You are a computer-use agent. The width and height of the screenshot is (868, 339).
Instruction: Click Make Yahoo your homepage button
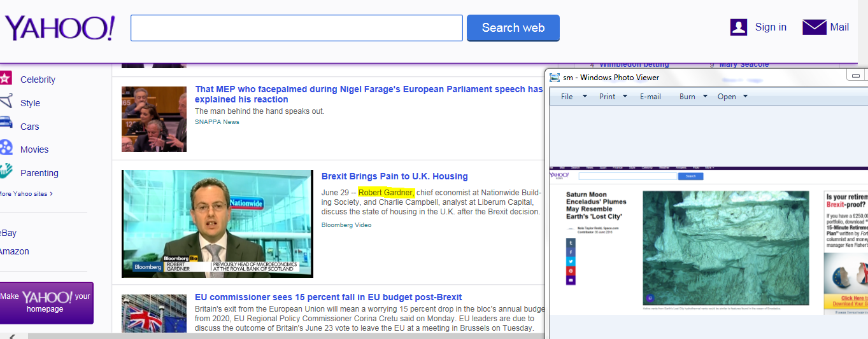pos(46,303)
